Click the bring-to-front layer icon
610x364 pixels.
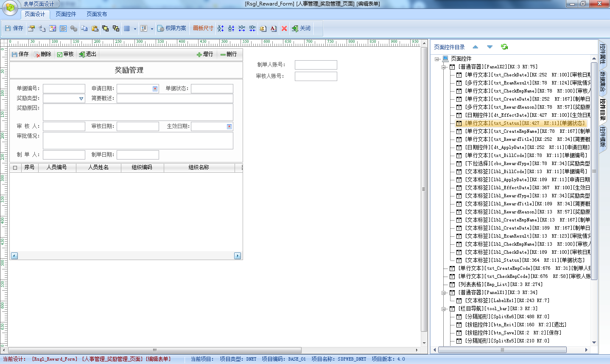coord(105,28)
